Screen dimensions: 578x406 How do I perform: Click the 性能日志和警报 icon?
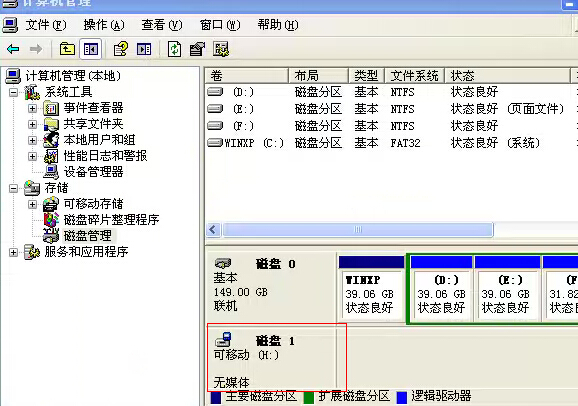click(x=51, y=156)
